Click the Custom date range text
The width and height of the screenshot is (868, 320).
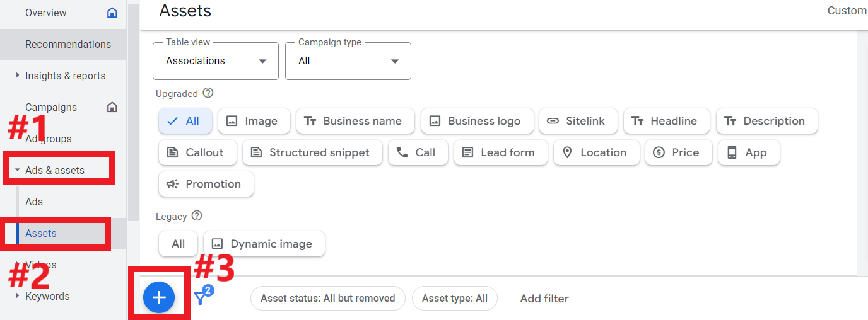(x=847, y=11)
